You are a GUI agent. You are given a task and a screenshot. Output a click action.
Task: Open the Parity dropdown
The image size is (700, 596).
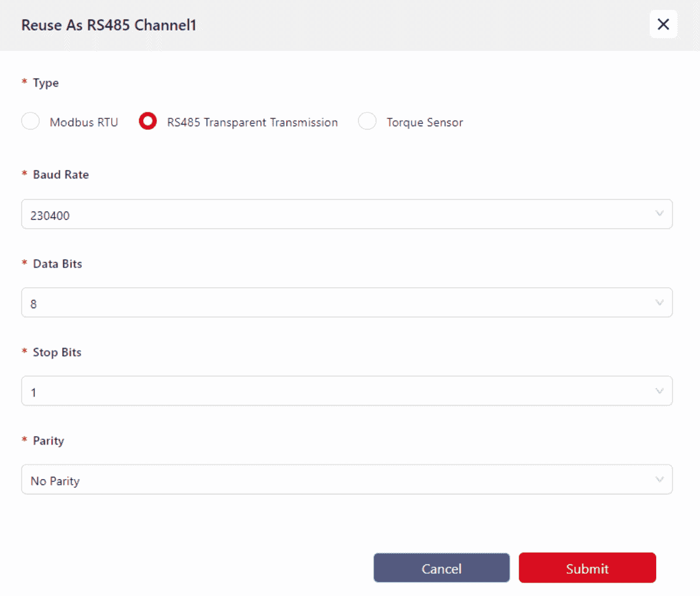346,480
